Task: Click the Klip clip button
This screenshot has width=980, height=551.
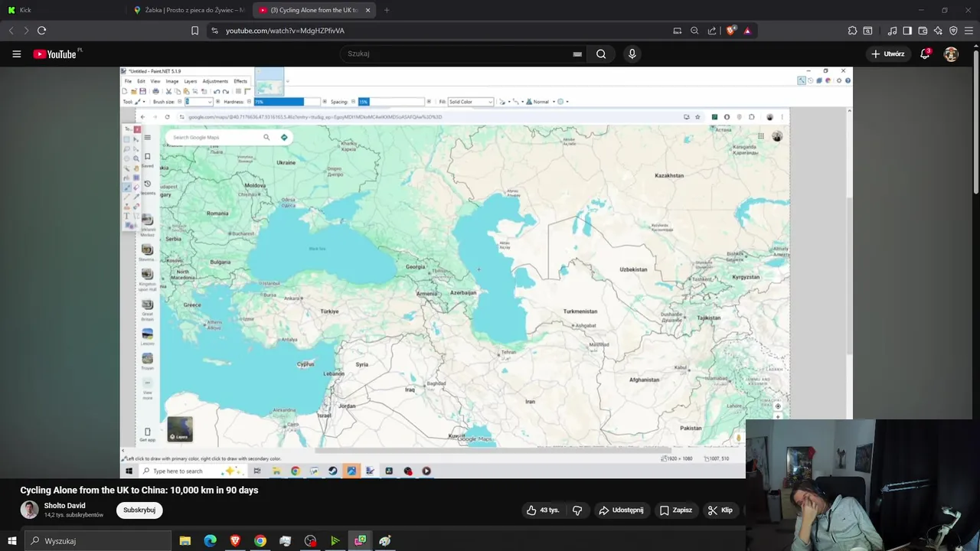Action: click(x=720, y=510)
